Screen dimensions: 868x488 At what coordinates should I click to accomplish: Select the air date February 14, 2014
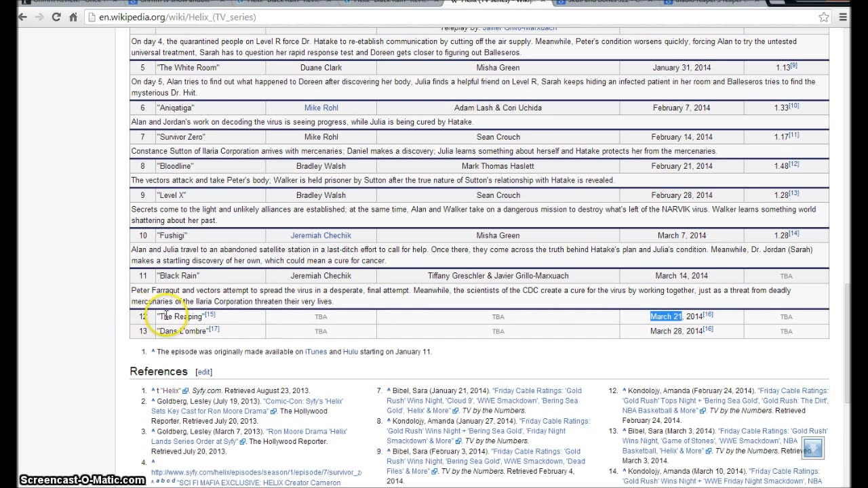pyautogui.click(x=682, y=137)
